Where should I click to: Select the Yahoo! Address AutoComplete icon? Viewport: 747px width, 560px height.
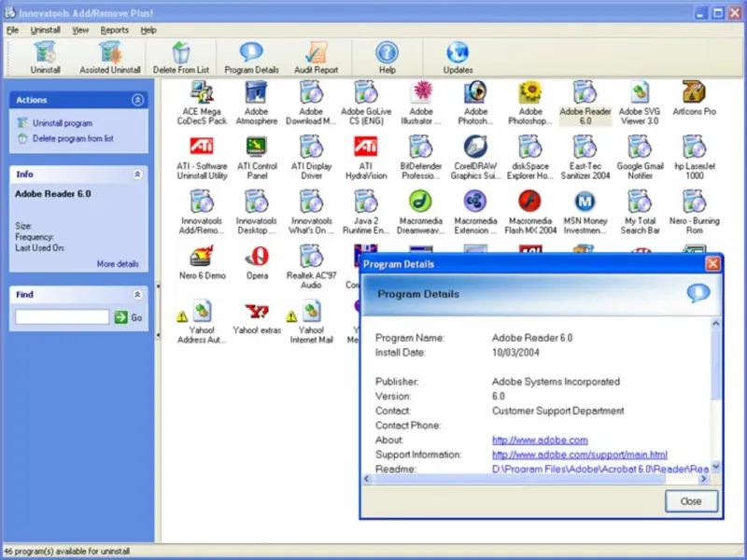point(202,322)
